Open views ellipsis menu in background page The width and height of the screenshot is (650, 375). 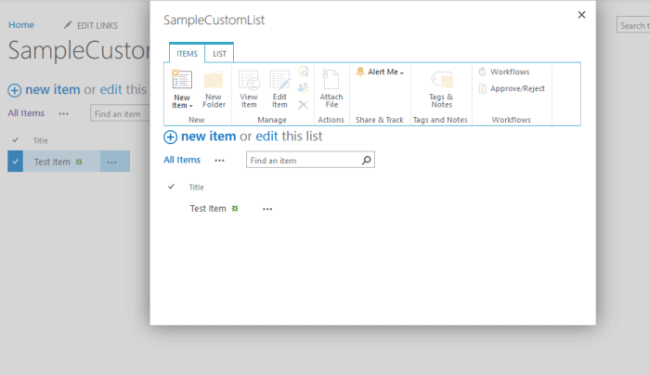pos(63,114)
